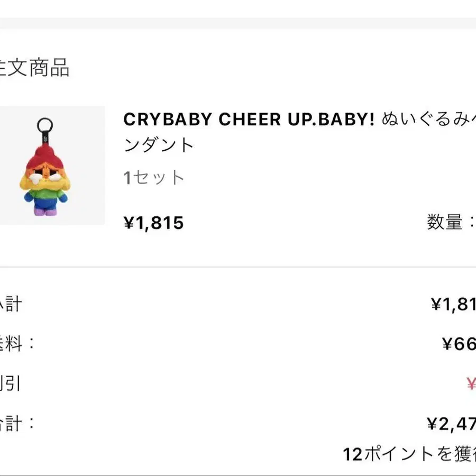Select the 割引 discount label

[10, 383]
